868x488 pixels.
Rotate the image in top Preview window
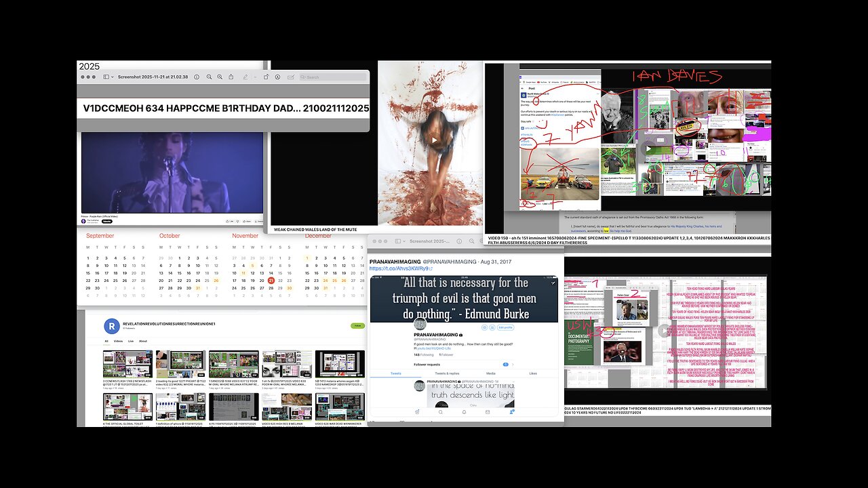click(x=267, y=77)
